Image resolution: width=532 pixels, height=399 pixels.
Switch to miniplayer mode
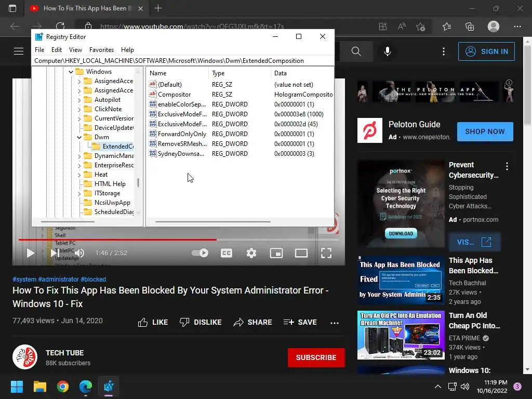tap(276, 253)
